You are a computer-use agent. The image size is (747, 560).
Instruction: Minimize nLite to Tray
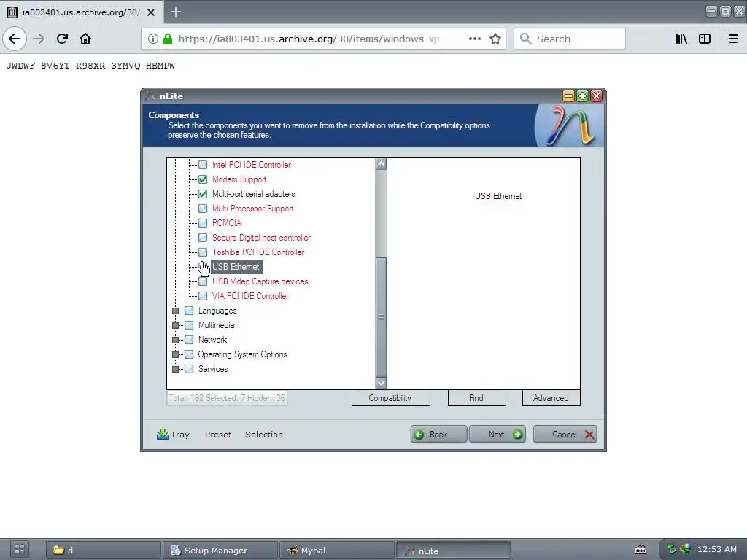click(x=173, y=435)
